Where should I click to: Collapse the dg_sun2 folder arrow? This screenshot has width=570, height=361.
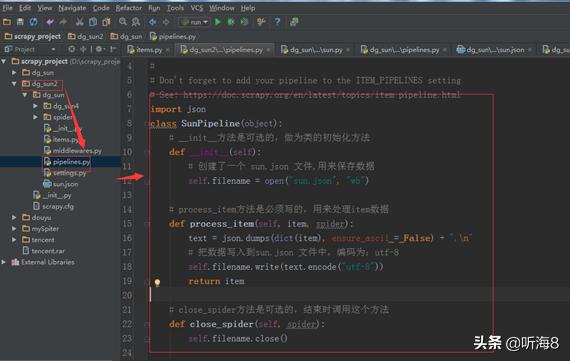tap(14, 84)
